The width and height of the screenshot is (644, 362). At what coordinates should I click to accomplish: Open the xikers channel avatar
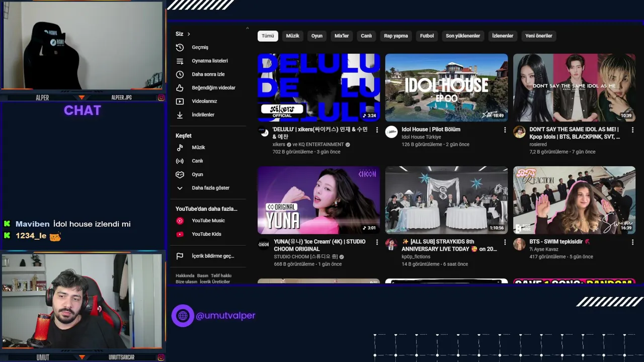[x=264, y=132]
